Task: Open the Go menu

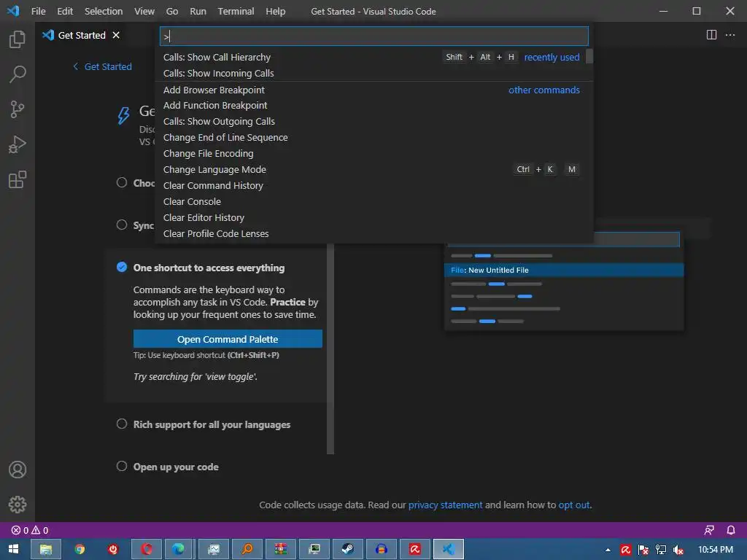Action: point(172,11)
